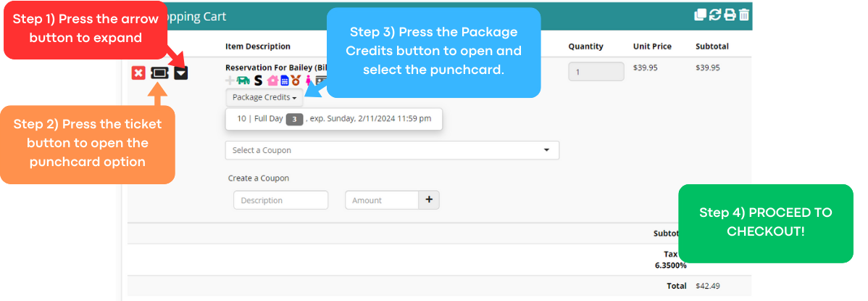Open the Package Credits dropdown
Screen dimensions: 868x301
pos(264,97)
